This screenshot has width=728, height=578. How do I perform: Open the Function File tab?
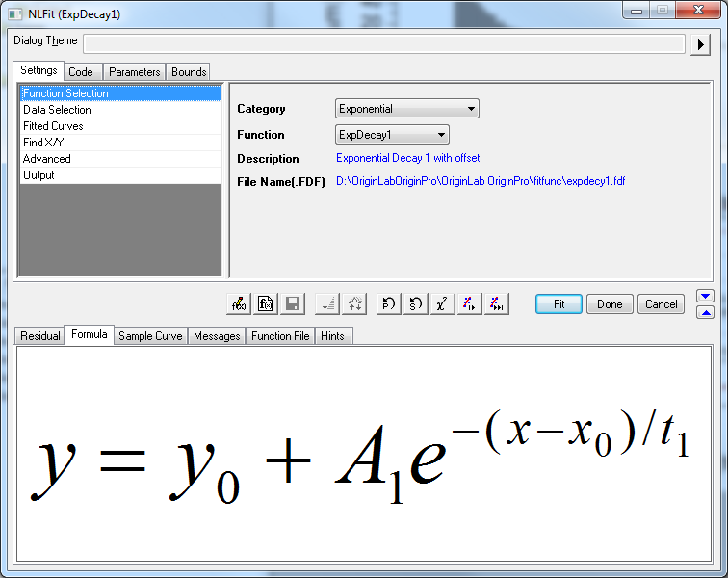280,336
